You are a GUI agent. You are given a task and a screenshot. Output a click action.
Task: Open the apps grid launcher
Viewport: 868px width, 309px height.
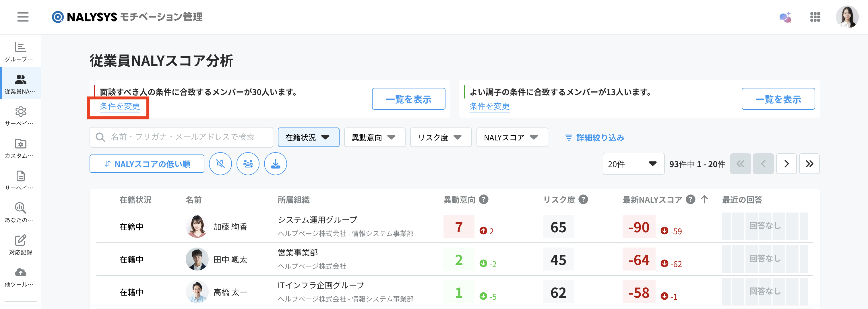[x=815, y=17]
